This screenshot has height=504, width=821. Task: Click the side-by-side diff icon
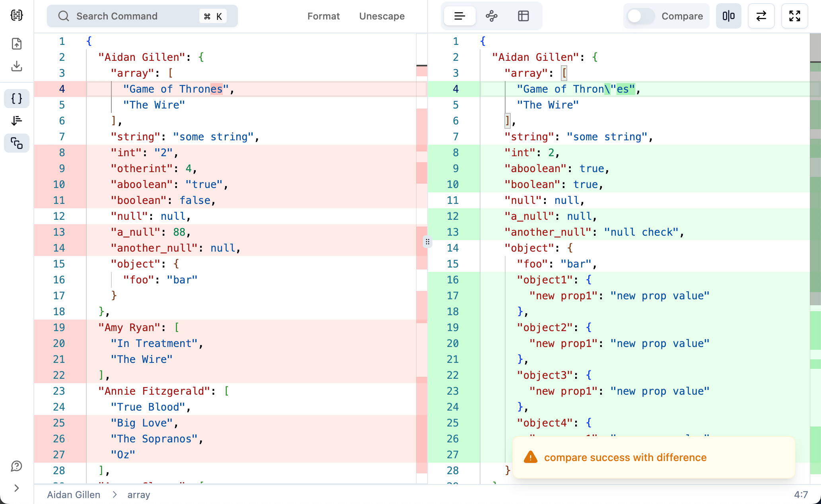tap(730, 16)
